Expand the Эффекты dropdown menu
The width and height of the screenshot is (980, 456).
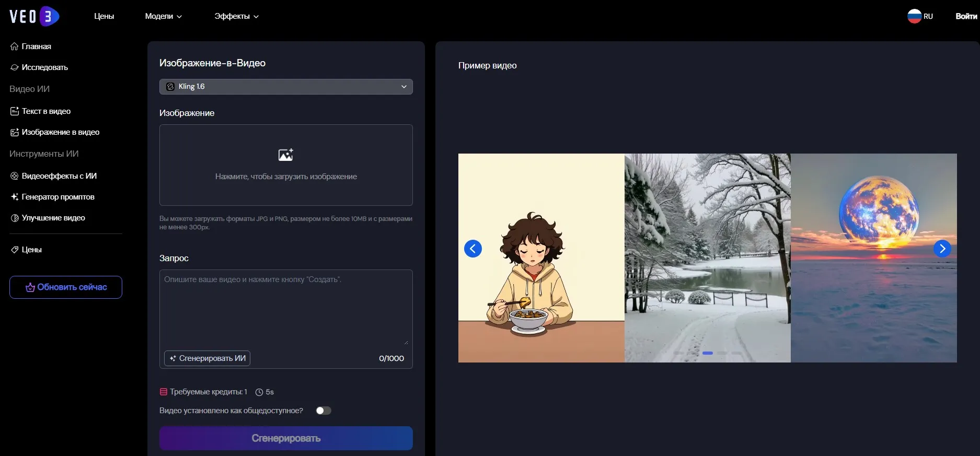(236, 16)
